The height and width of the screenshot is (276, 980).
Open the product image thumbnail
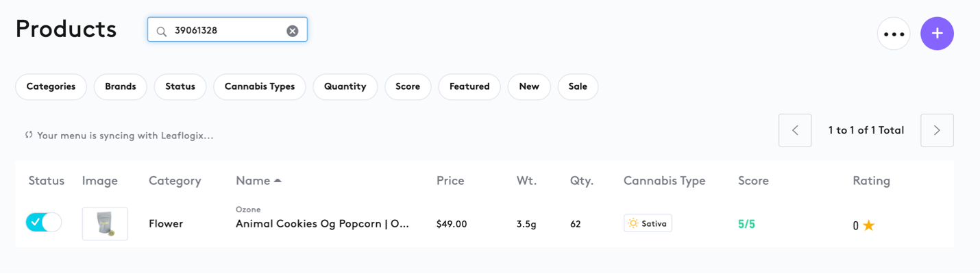105,224
